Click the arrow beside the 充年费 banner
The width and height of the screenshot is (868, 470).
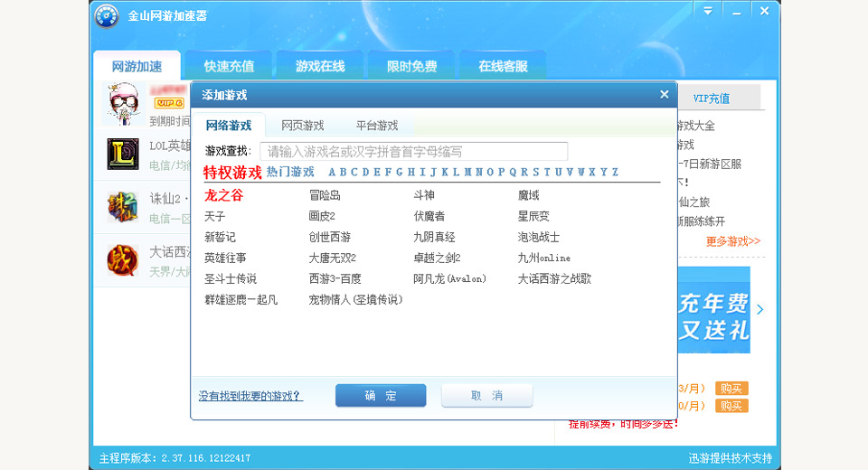(760, 309)
